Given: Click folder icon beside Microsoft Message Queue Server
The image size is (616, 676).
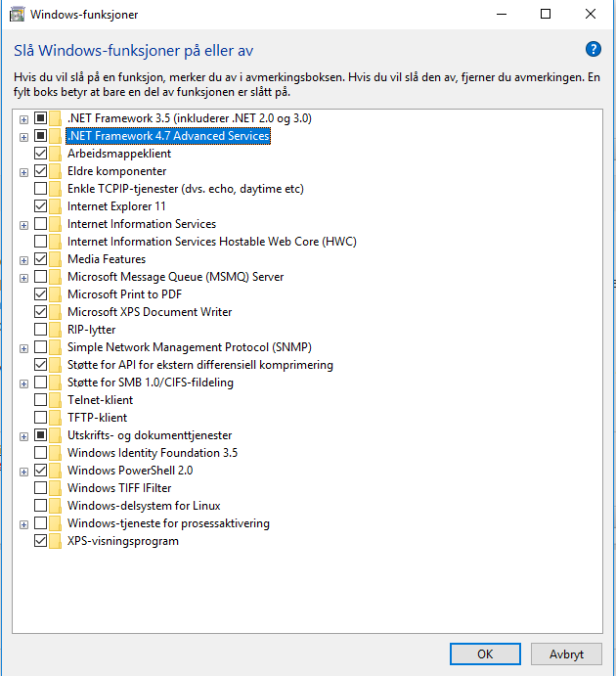Looking at the screenshot, I should pyautogui.click(x=55, y=277).
